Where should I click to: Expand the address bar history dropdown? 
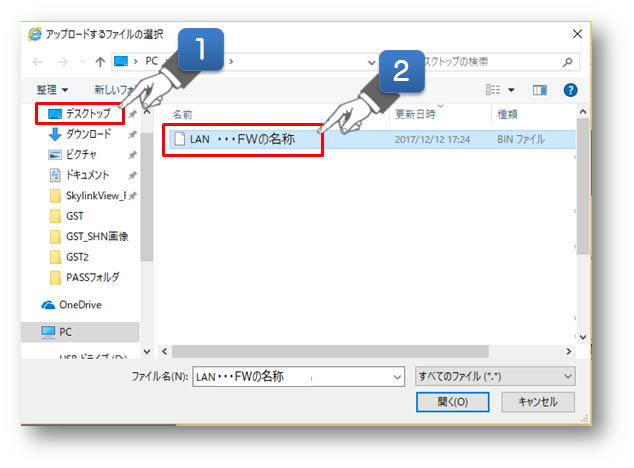pos(371,62)
